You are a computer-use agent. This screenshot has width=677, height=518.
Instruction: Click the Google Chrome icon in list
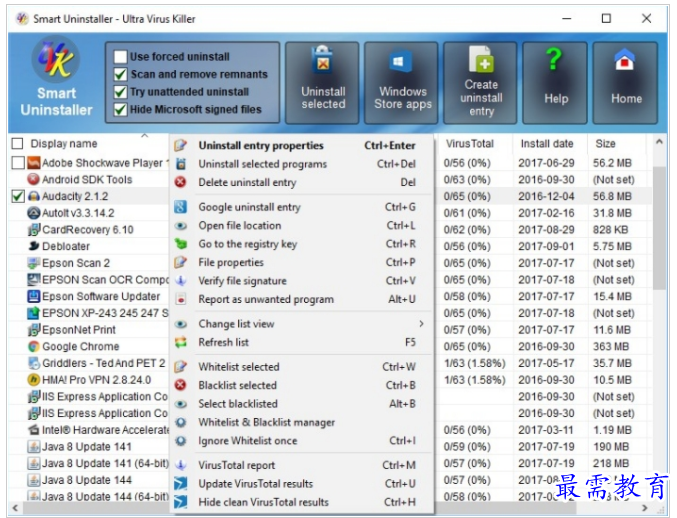[33, 347]
